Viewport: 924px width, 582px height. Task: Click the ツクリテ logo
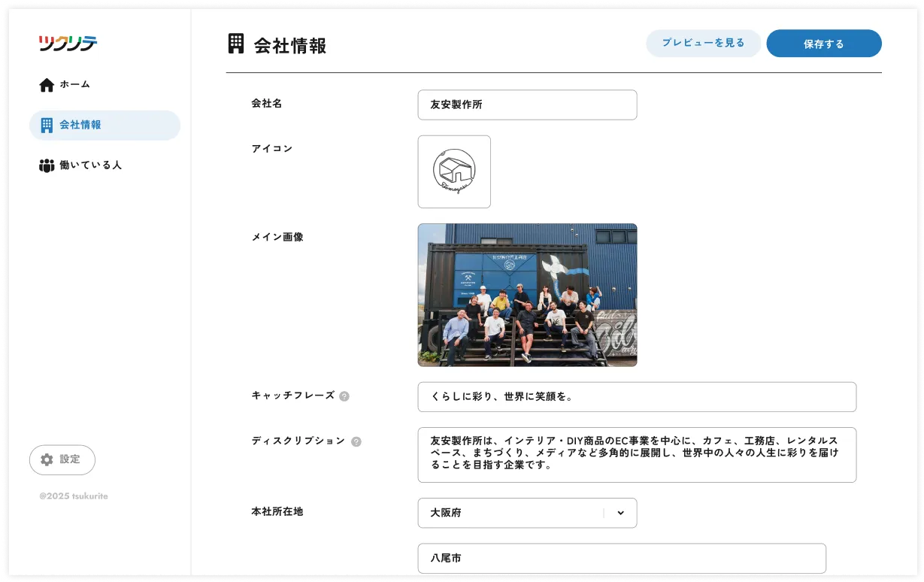(68, 44)
